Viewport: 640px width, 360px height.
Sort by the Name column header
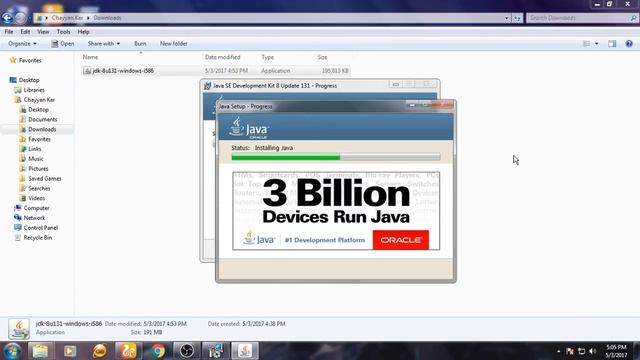(90, 57)
